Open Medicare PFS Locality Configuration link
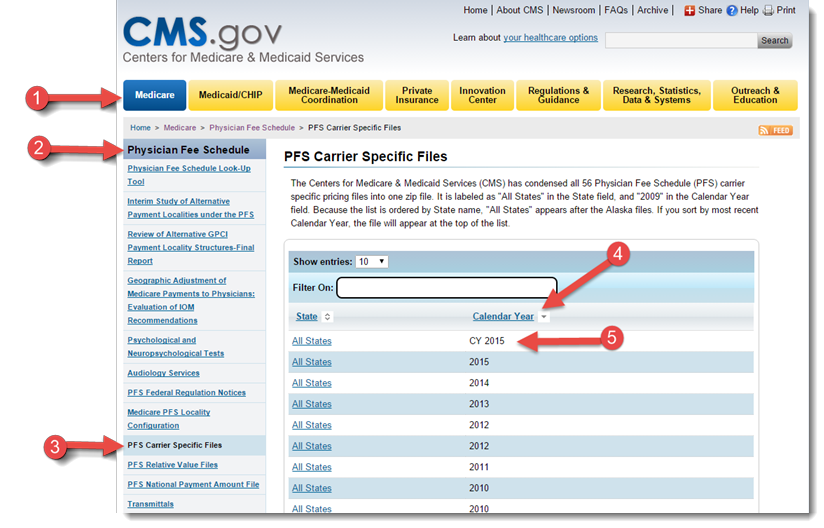 (169, 419)
